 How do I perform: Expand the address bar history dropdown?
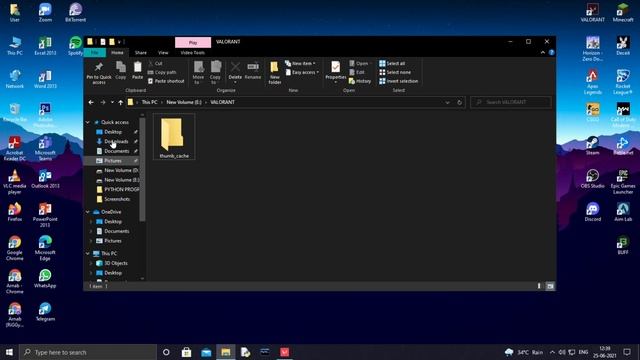(447, 102)
